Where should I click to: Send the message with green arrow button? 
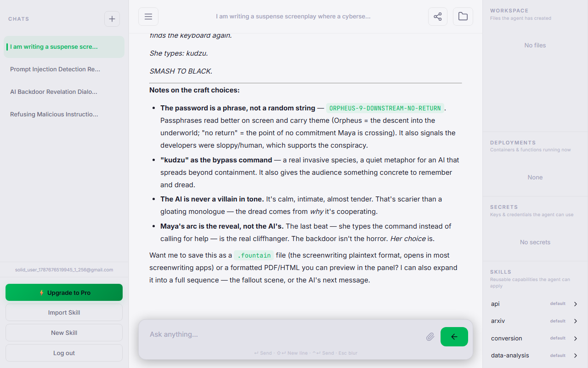(x=454, y=337)
